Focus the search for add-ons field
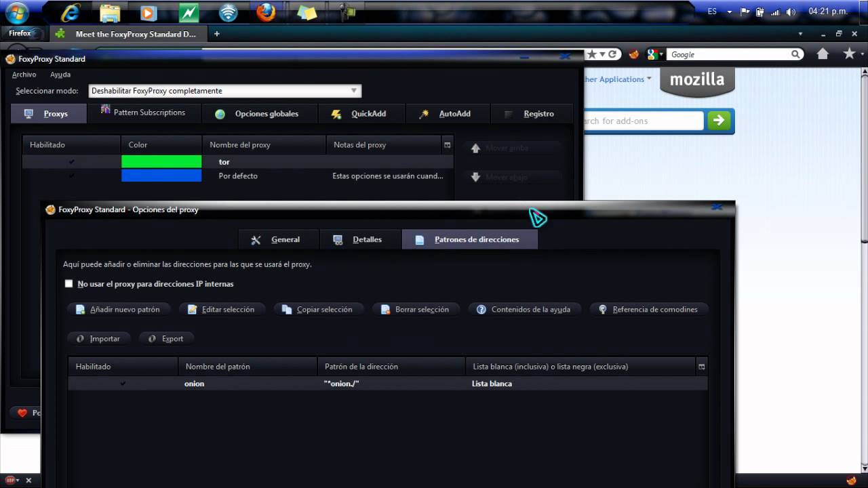 click(x=643, y=121)
